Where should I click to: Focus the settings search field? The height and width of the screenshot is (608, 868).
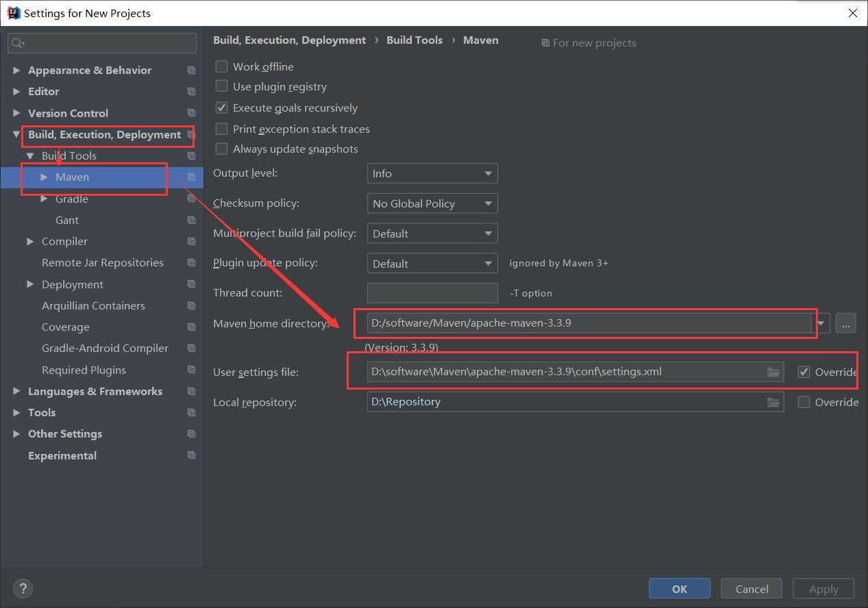pyautogui.click(x=102, y=43)
